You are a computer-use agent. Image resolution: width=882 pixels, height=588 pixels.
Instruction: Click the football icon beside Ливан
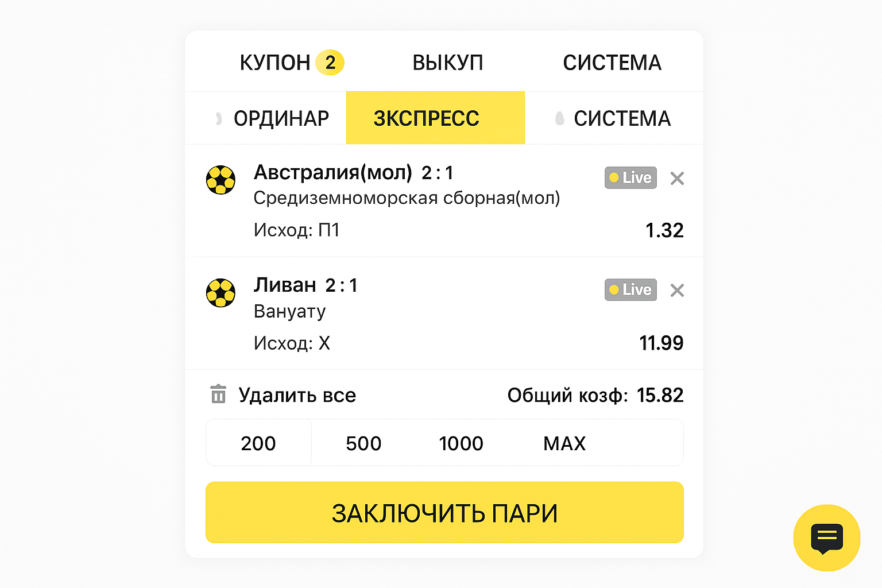[220, 293]
